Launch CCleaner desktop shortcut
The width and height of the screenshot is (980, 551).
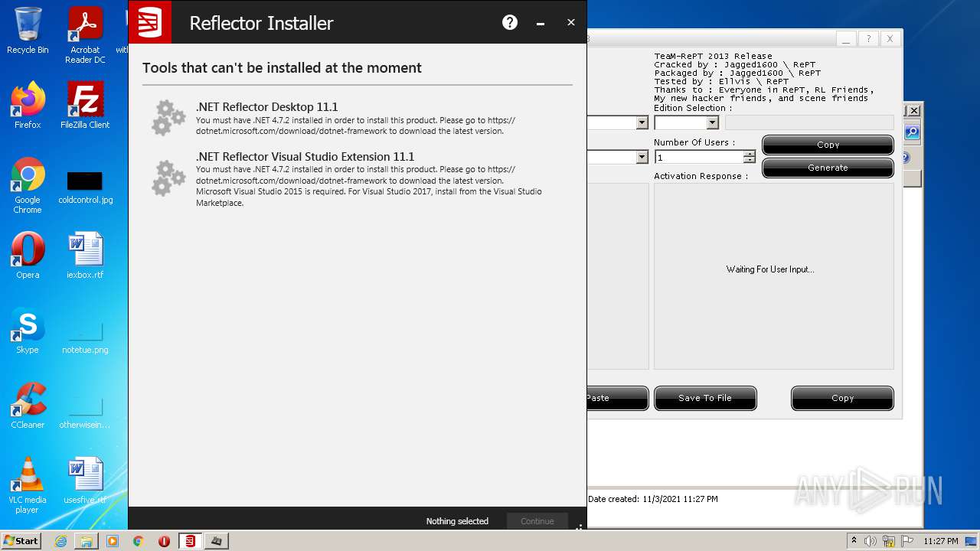28,406
